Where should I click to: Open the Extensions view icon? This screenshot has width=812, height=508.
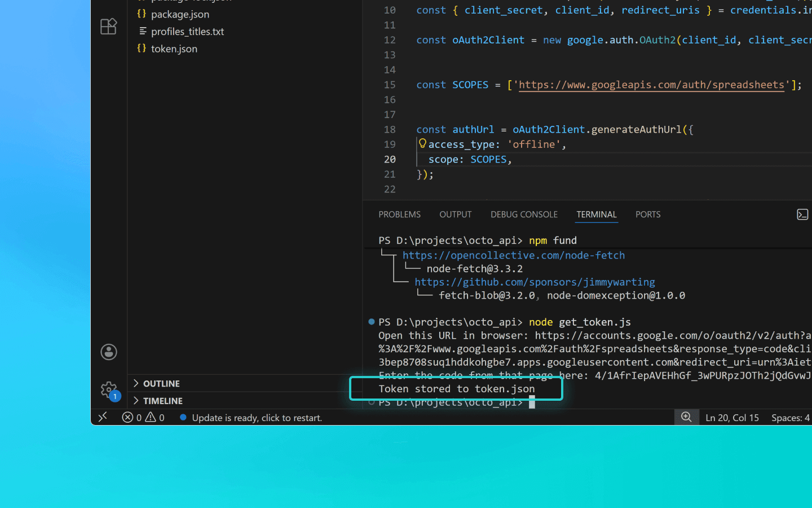pyautogui.click(x=108, y=26)
